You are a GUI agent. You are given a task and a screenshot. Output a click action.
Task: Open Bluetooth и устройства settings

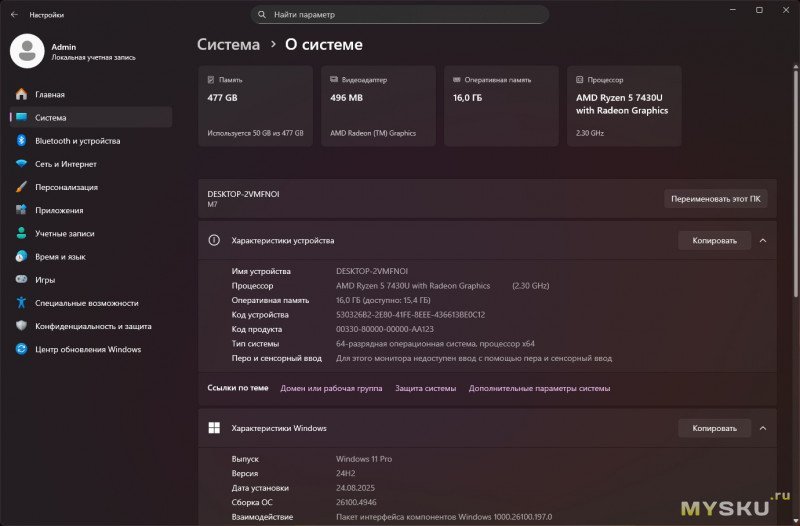(91, 141)
